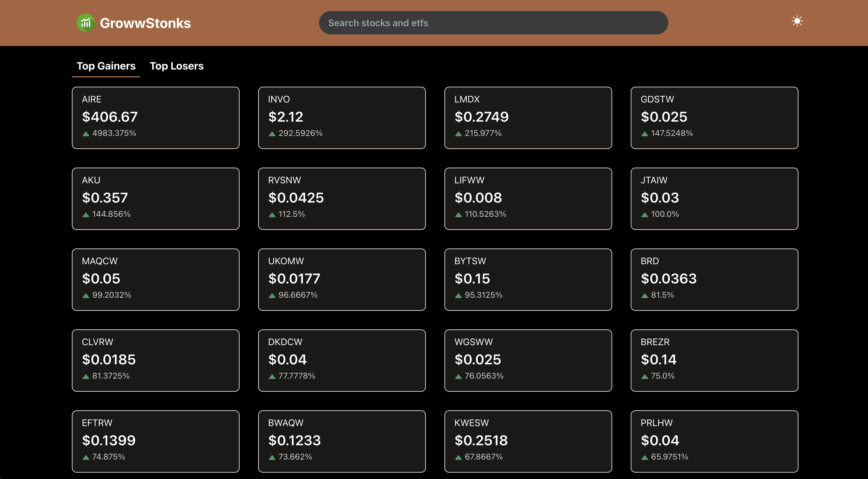Select the Top Gainers tab
Image resolution: width=868 pixels, height=479 pixels.
pyautogui.click(x=106, y=66)
